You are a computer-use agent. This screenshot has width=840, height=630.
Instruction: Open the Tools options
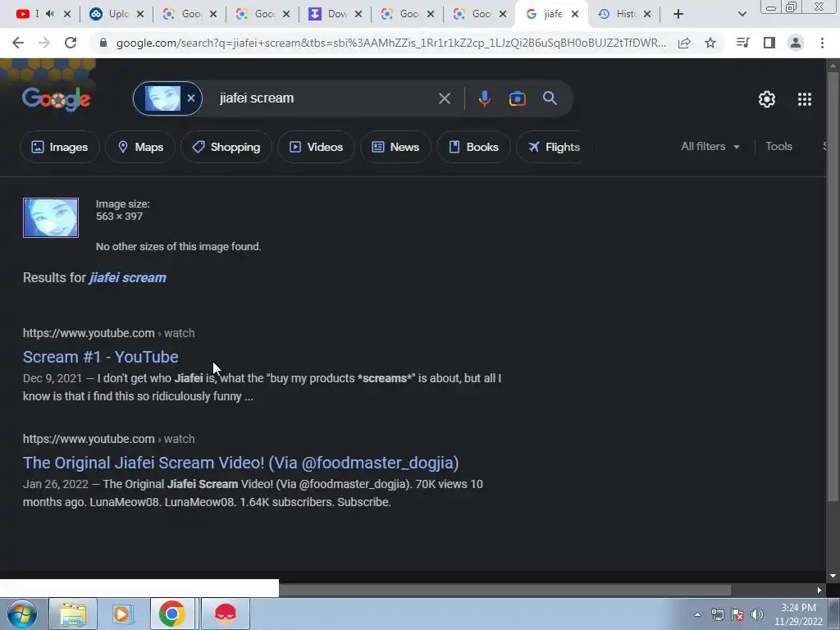click(778, 146)
